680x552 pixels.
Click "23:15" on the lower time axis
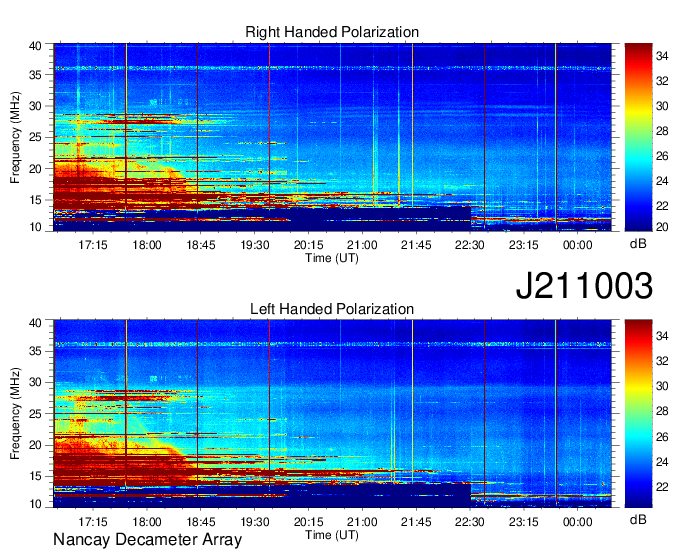tap(523, 522)
